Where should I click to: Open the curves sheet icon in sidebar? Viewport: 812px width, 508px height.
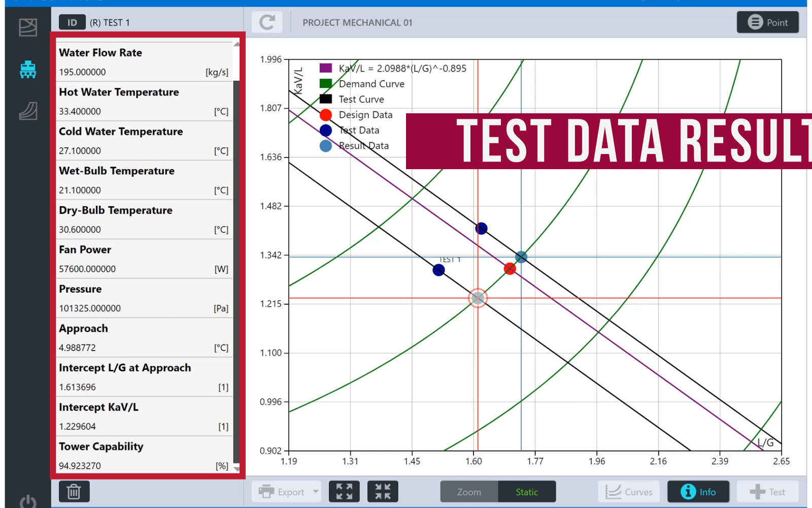point(28,111)
